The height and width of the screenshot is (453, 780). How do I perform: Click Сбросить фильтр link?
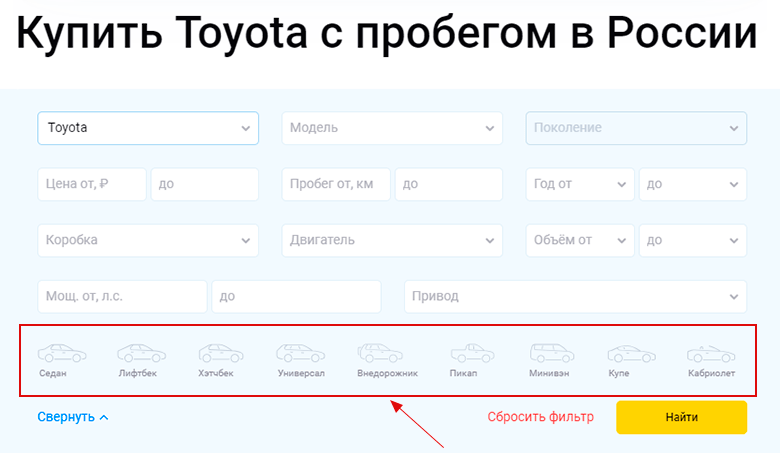[x=540, y=417]
